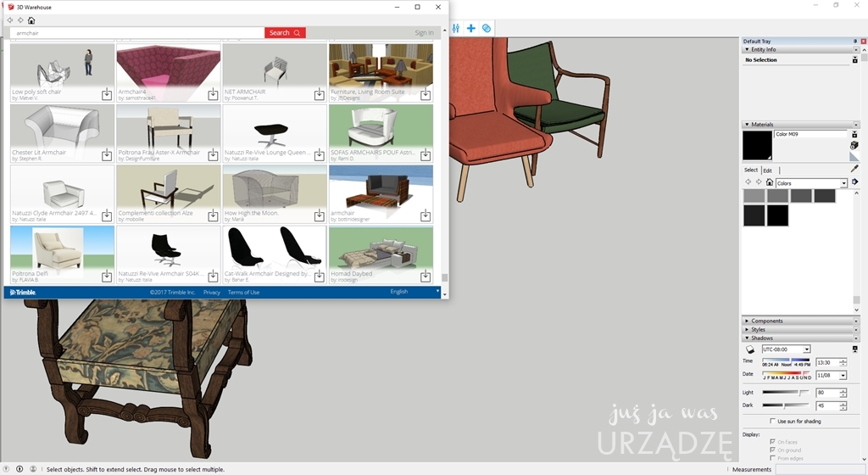Image resolution: width=868 pixels, height=475 pixels.
Task: Click the blue plus toolbar icon
Action: point(471,28)
